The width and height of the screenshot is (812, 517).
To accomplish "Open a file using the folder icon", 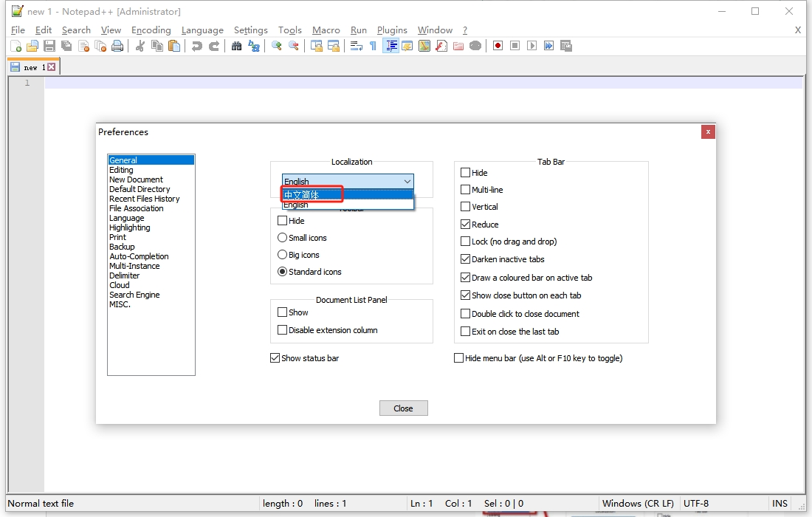I will (x=32, y=46).
